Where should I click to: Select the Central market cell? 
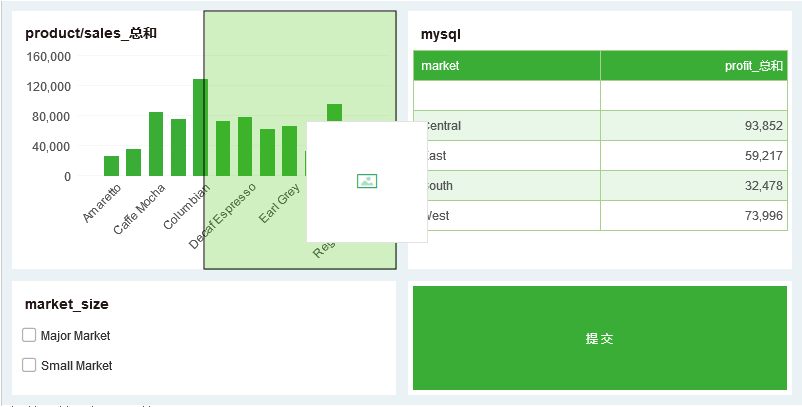click(506, 126)
